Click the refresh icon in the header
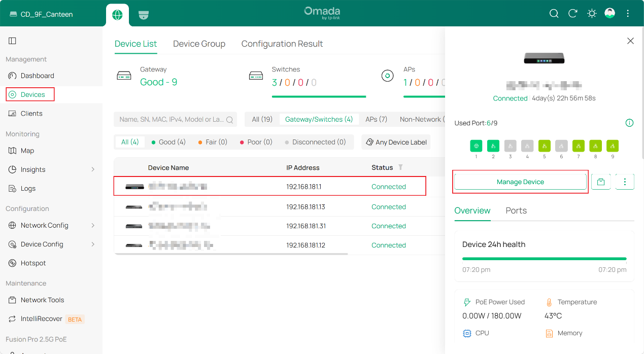The width and height of the screenshot is (644, 354). tap(573, 14)
